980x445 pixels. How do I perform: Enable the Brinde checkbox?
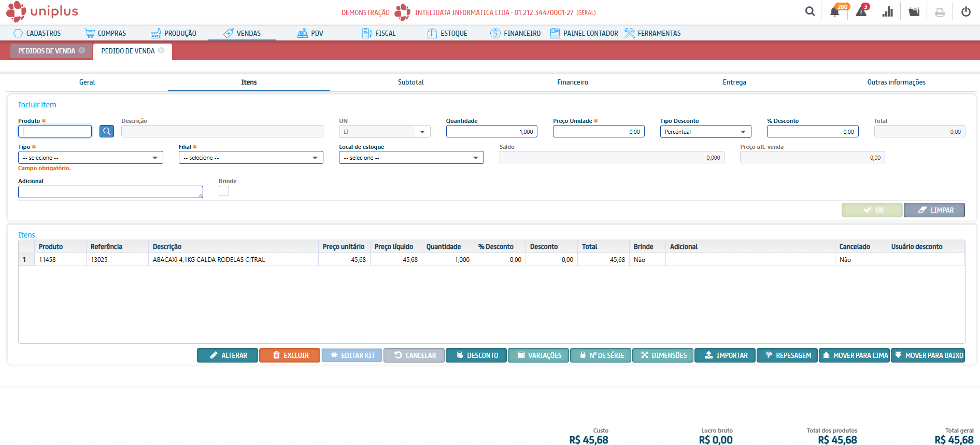click(224, 191)
